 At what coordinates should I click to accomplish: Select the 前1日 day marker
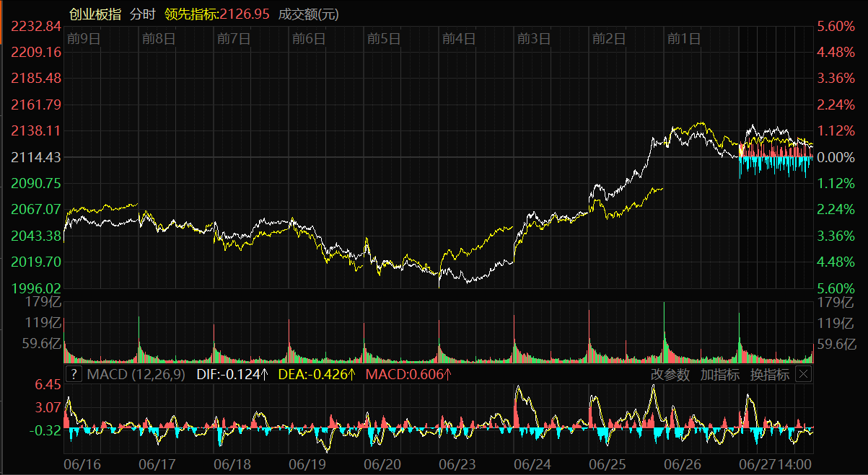click(x=683, y=39)
